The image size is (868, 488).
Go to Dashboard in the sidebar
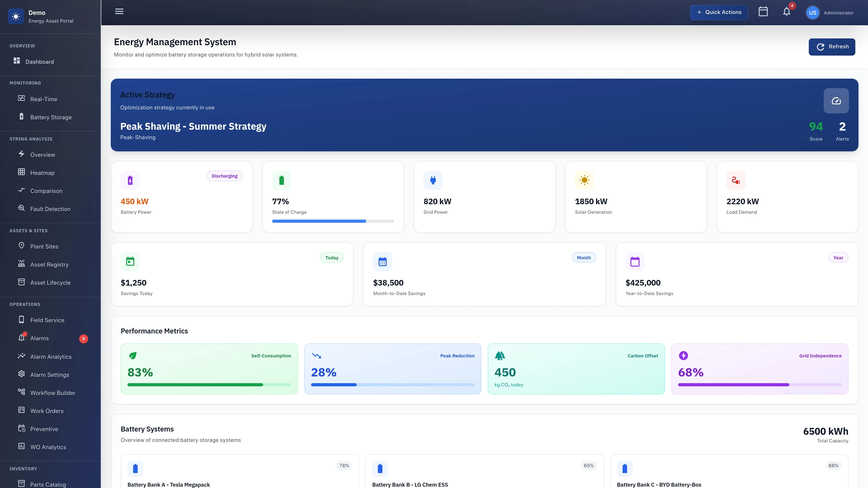[39, 62]
